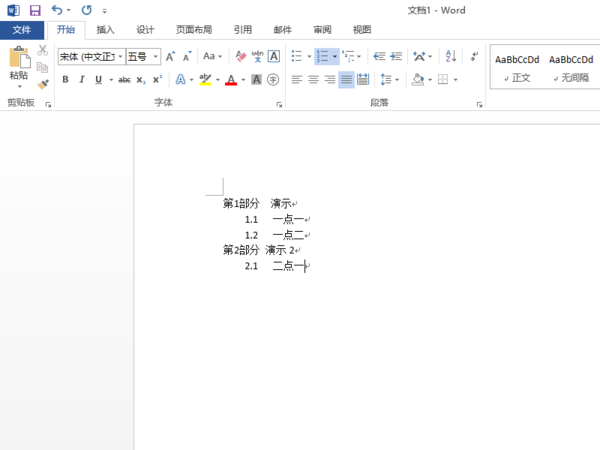Open the 页面布局 tab
600x450 pixels.
tap(194, 30)
